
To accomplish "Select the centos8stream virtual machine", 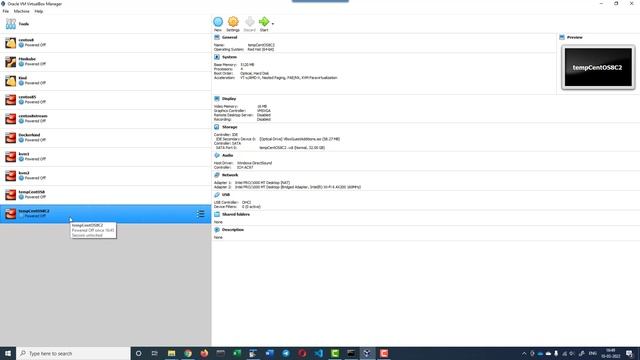I will click(x=105, y=119).
